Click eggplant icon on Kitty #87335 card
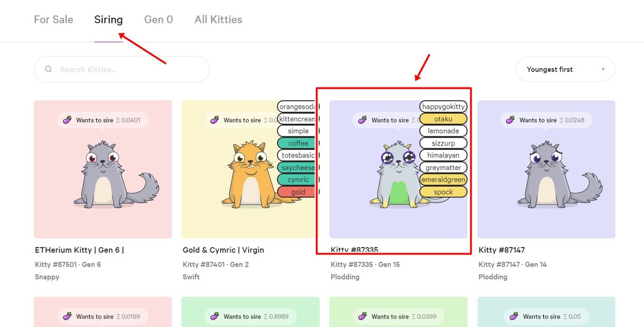The width and height of the screenshot is (644, 327). coord(362,120)
